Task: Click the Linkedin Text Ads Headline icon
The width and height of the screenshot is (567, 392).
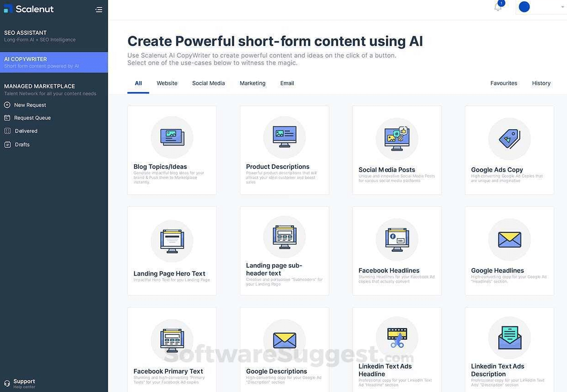Action: (397, 338)
